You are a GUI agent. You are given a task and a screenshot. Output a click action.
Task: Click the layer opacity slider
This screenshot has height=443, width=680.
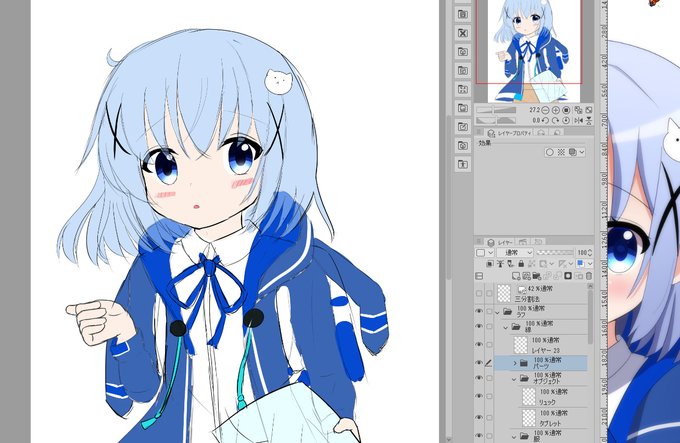555,252
